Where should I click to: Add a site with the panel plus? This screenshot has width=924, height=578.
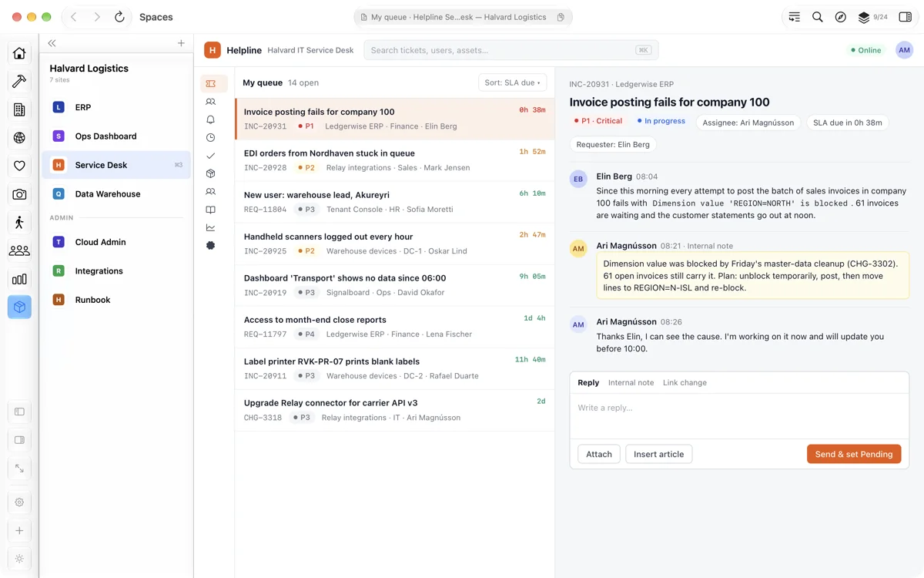181,43
